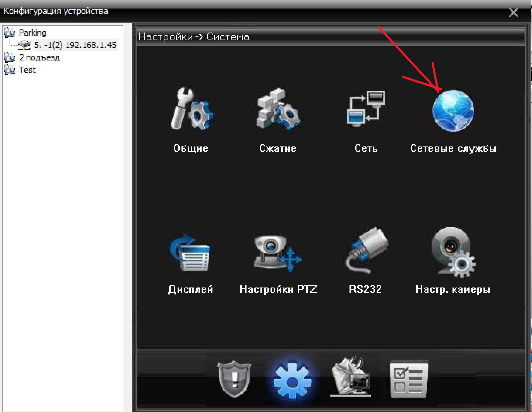The width and height of the screenshot is (532, 412).
Task: Select the device 192.168.1.45 in the tree
Action: point(75,45)
